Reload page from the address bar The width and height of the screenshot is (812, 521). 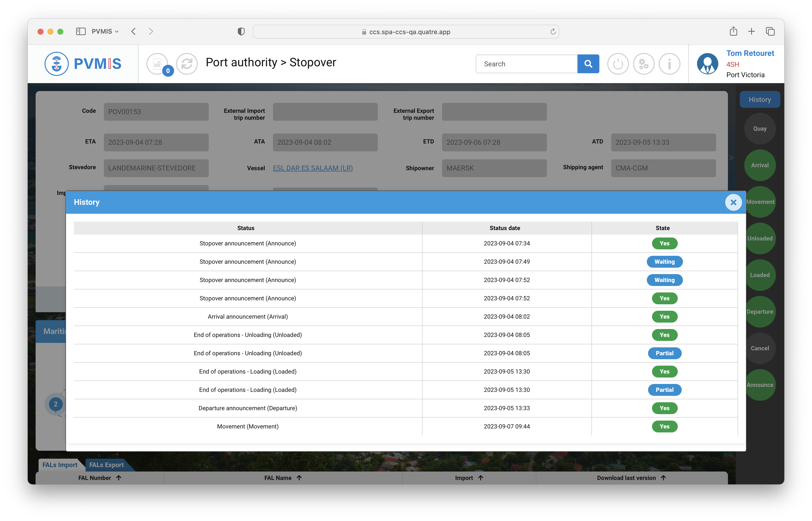553,31
